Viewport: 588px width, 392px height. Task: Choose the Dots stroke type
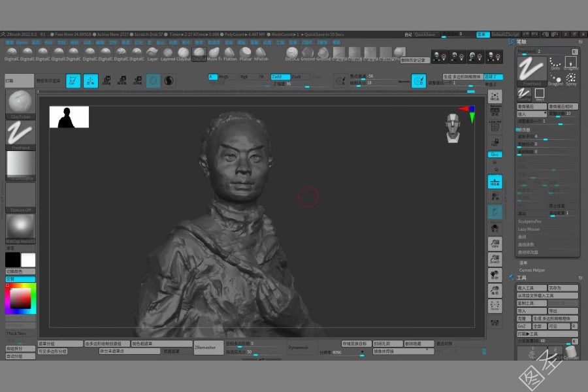pos(555,64)
